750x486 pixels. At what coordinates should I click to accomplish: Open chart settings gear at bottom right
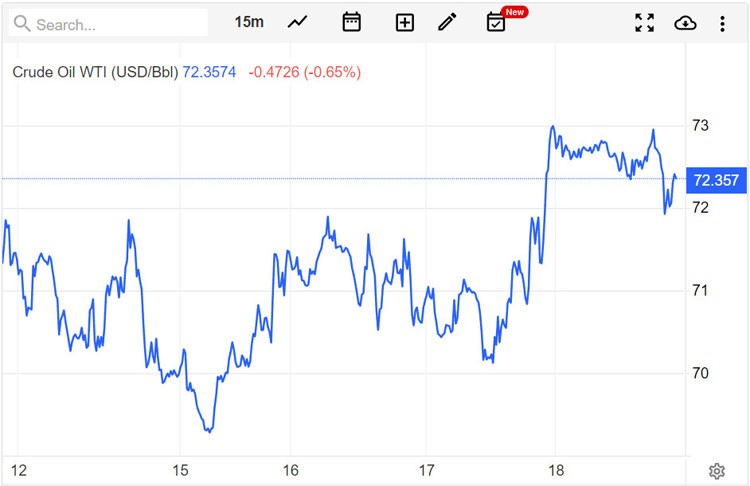point(717,471)
